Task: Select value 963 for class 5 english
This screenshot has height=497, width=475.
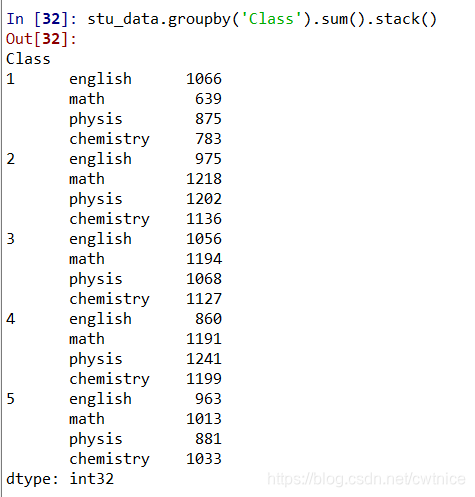Action: 208,399
